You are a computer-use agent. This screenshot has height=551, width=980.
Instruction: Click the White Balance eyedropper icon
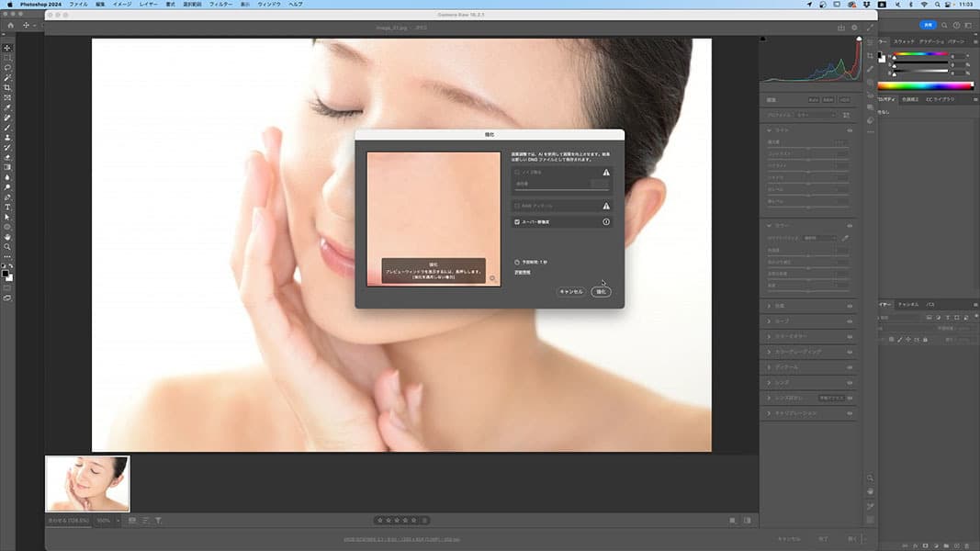click(846, 238)
